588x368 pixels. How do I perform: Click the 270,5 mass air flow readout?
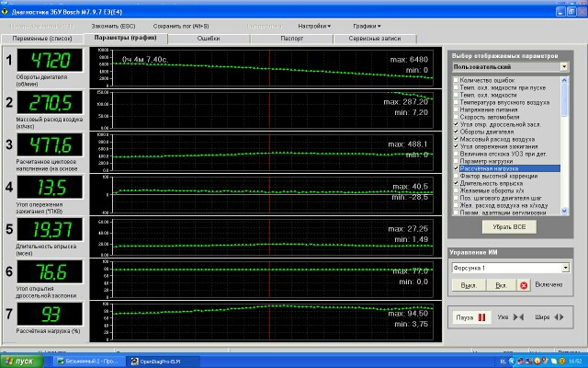tap(50, 102)
